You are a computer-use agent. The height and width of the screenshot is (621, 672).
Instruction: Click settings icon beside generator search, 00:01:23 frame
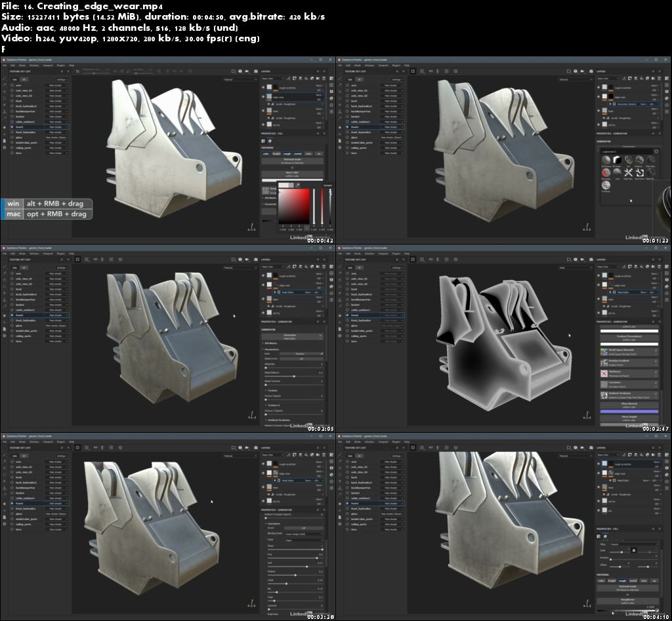(x=656, y=151)
